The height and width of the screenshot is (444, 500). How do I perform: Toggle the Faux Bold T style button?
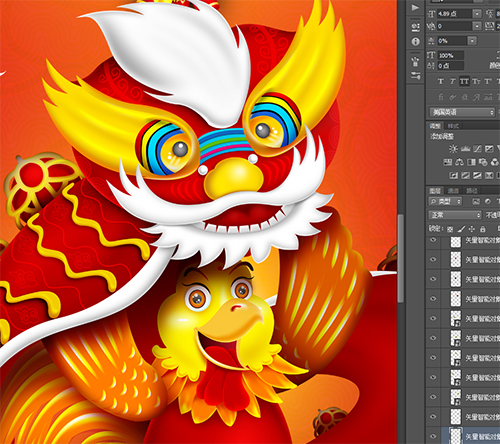pyautogui.click(x=441, y=81)
